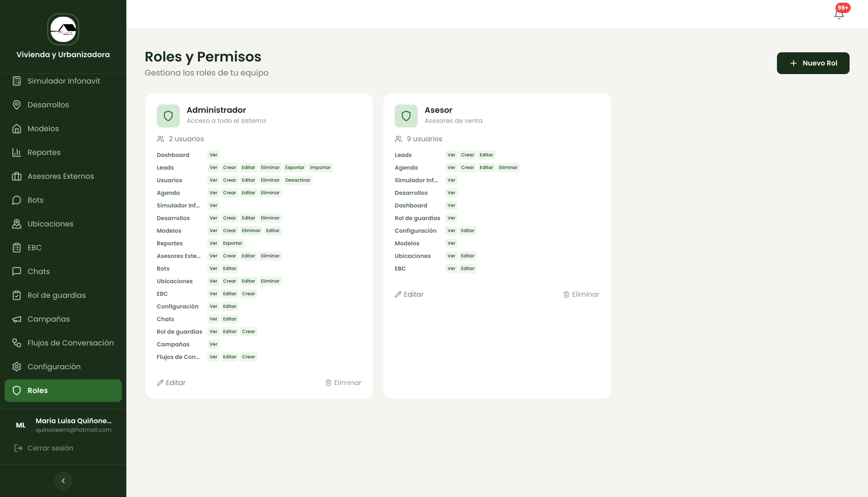Edit the Asesor role

[x=409, y=294]
